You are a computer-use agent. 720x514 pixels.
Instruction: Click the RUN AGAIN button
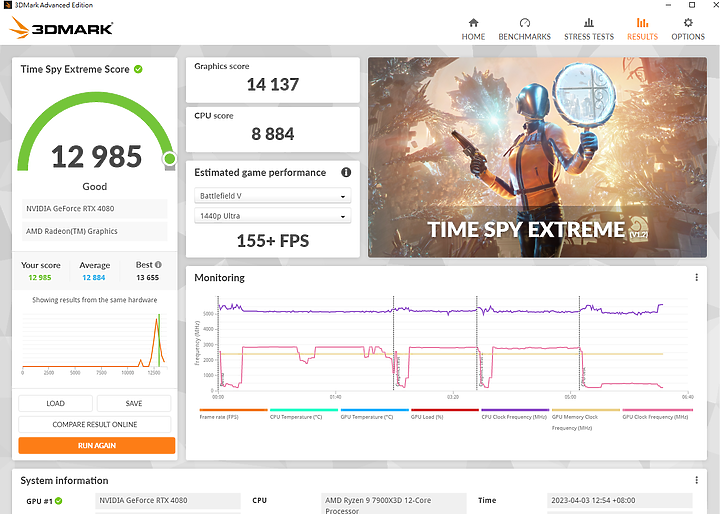pyautogui.click(x=97, y=446)
